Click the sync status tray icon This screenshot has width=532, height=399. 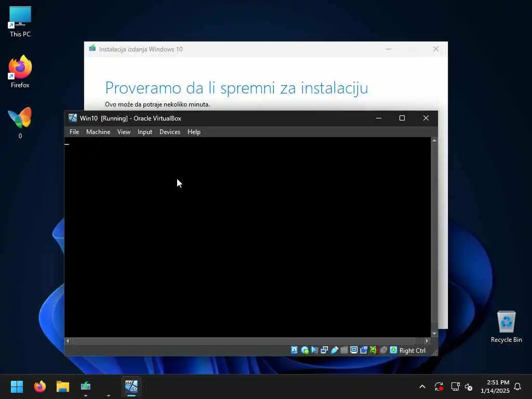[438, 387]
